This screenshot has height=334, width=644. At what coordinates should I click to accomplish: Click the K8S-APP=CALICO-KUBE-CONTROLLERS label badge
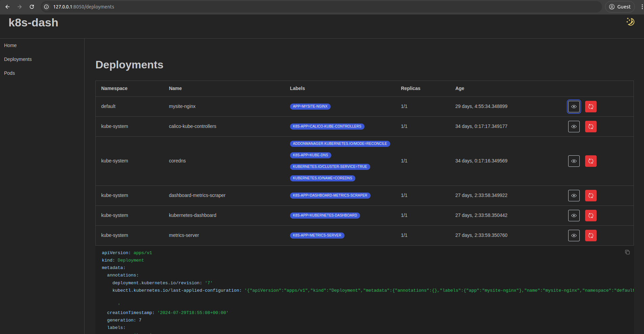coord(327,126)
